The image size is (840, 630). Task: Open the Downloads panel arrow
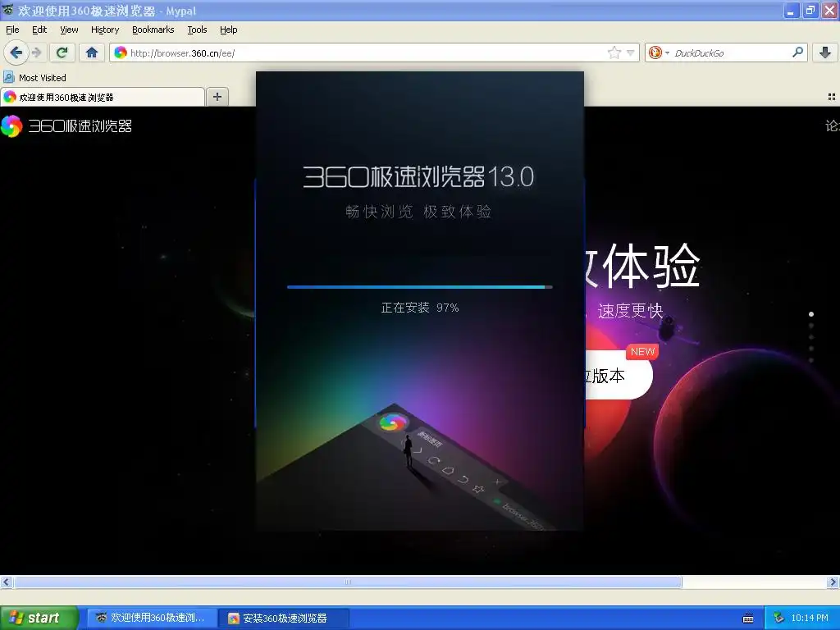825,52
